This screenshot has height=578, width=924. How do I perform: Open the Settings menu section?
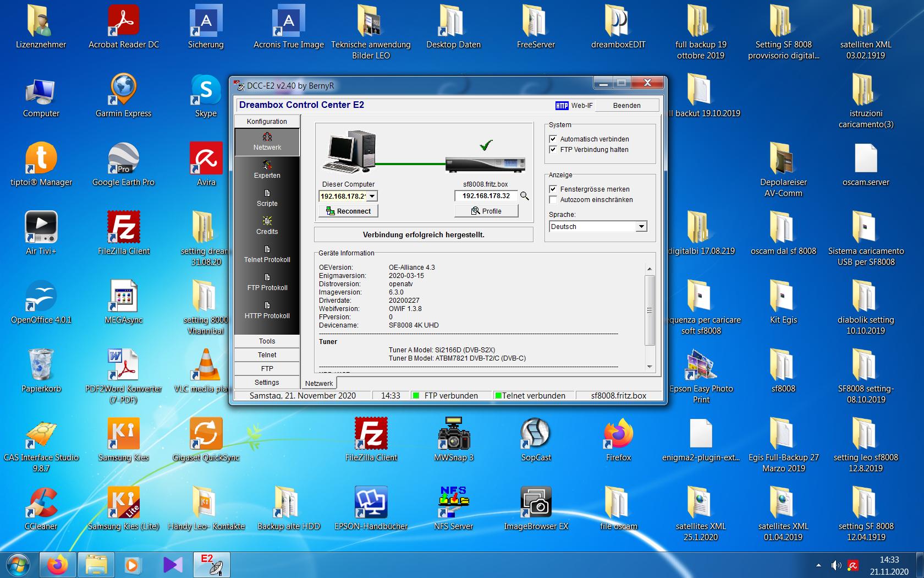coord(267,383)
